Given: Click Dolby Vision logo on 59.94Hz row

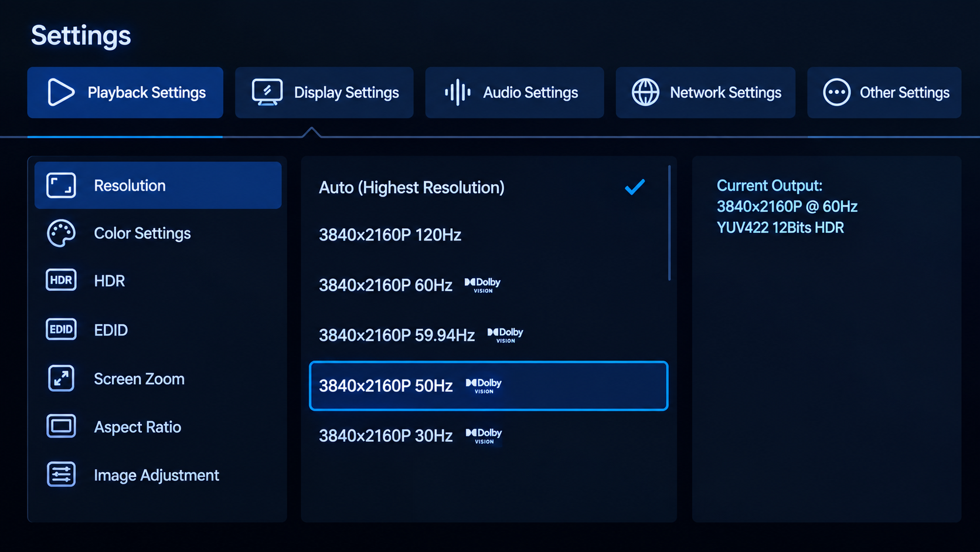Looking at the screenshot, I should (x=505, y=334).
